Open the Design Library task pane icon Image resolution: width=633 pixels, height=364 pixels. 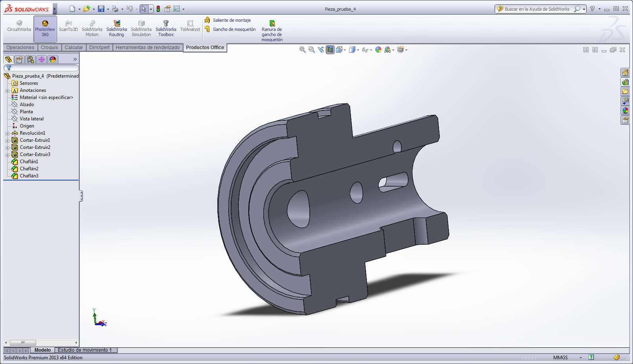pyautogui.click(x=625, y=82)
